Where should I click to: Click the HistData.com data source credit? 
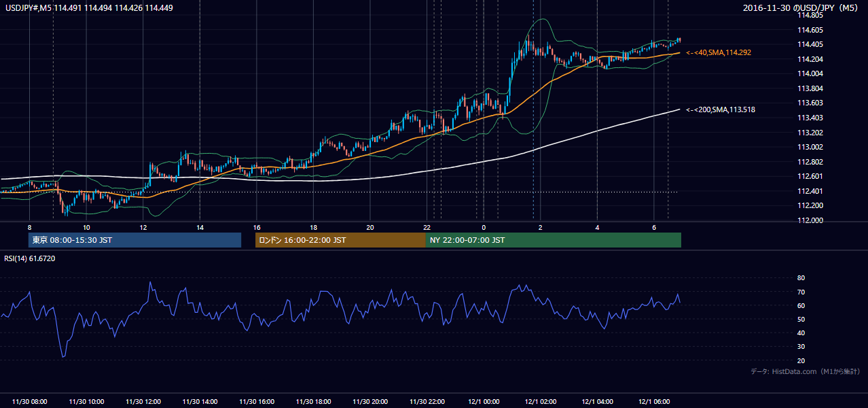click(806, 371)
